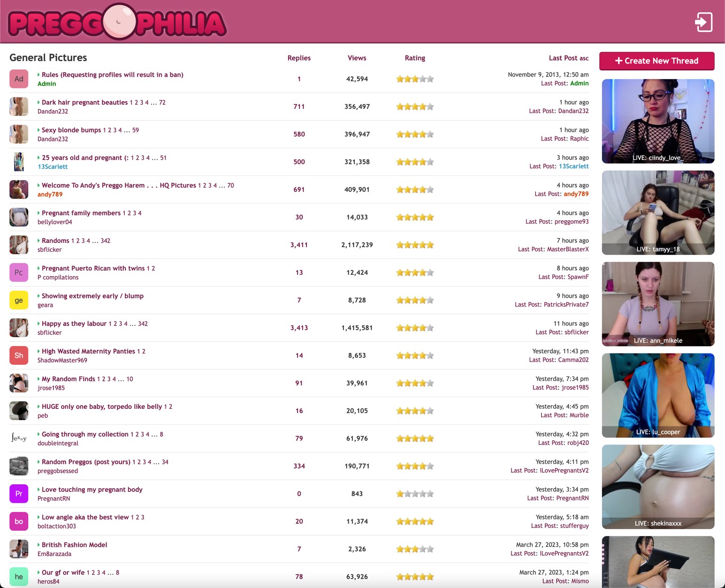Viewport: 725px width, 588px height.
Task: Sort threads by Views column
Action: click(x=357, y=58)
